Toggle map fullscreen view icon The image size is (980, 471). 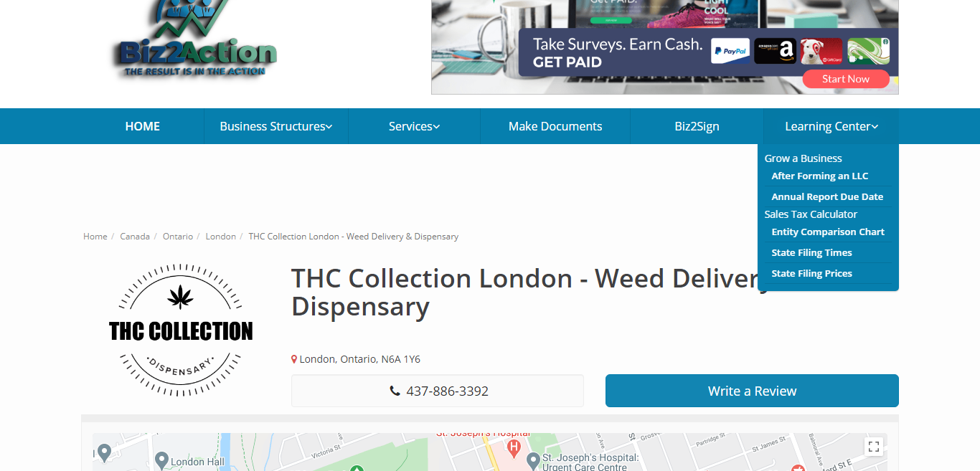point(874,447)
